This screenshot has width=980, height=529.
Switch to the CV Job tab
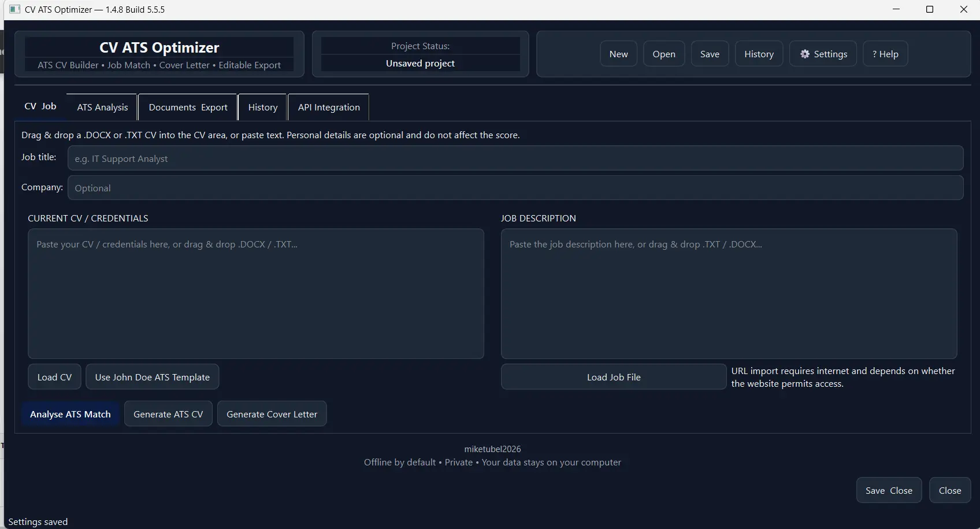pos(40,106)
